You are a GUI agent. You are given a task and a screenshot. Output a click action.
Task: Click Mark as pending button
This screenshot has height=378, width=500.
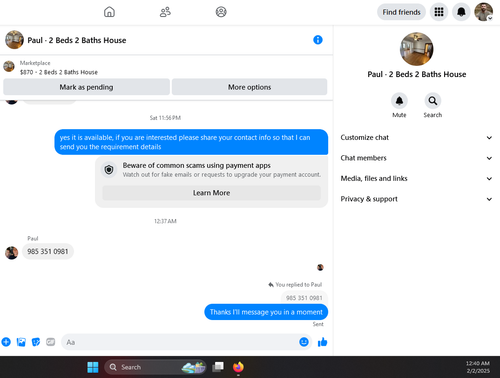tap(86, 87)
